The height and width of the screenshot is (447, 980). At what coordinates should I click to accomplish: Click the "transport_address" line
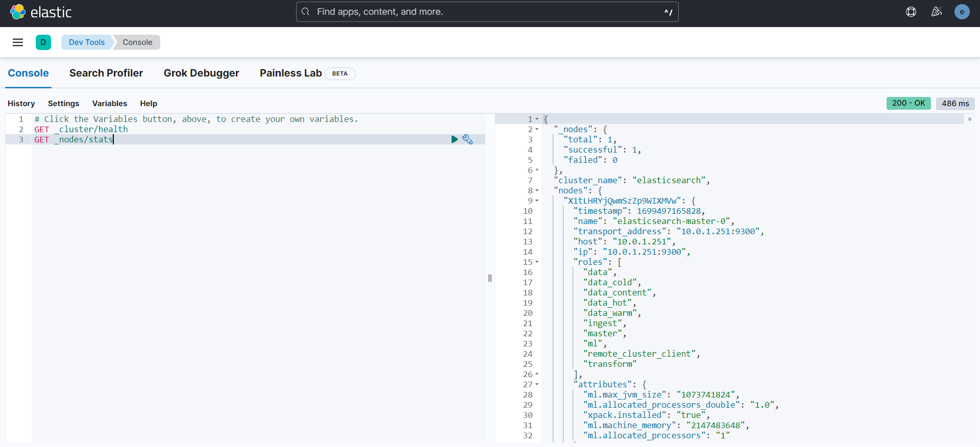coord(669,231)
